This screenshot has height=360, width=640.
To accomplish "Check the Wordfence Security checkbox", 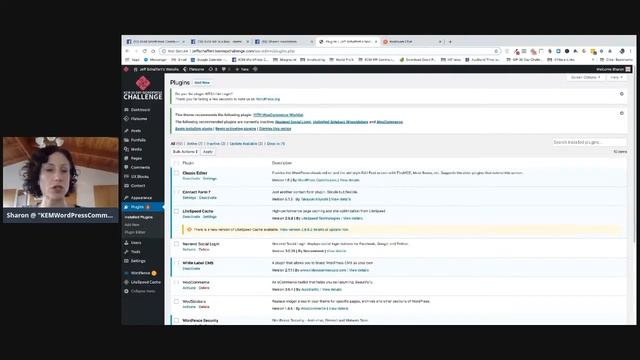I will tap(176, 321).
